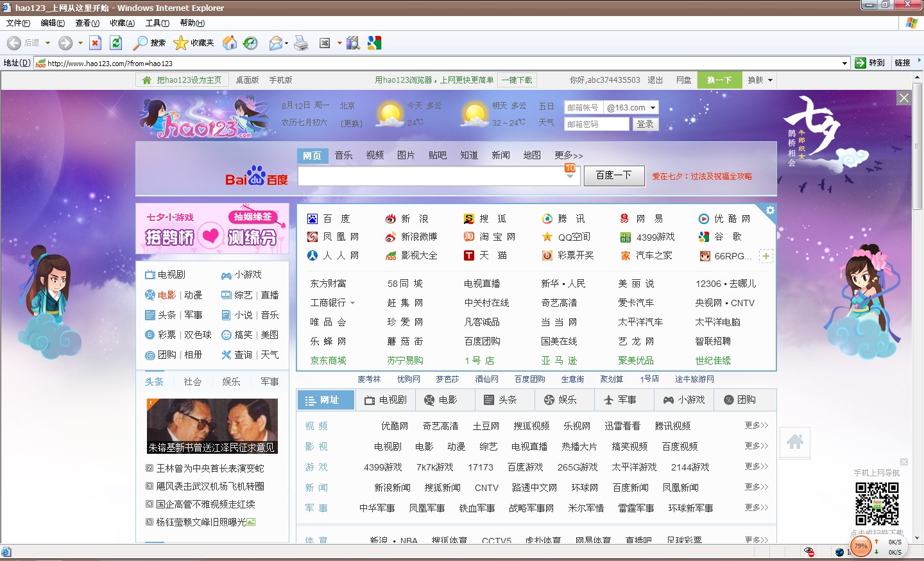Click the 邮箱帐号 input field

[x=583, y=108]
